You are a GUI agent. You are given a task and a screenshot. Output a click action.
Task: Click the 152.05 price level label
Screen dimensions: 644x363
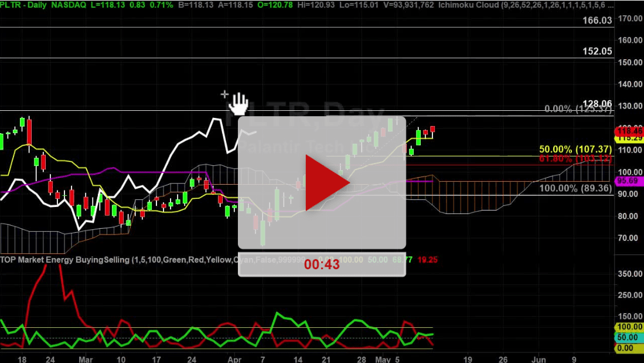tap(597, 51)
